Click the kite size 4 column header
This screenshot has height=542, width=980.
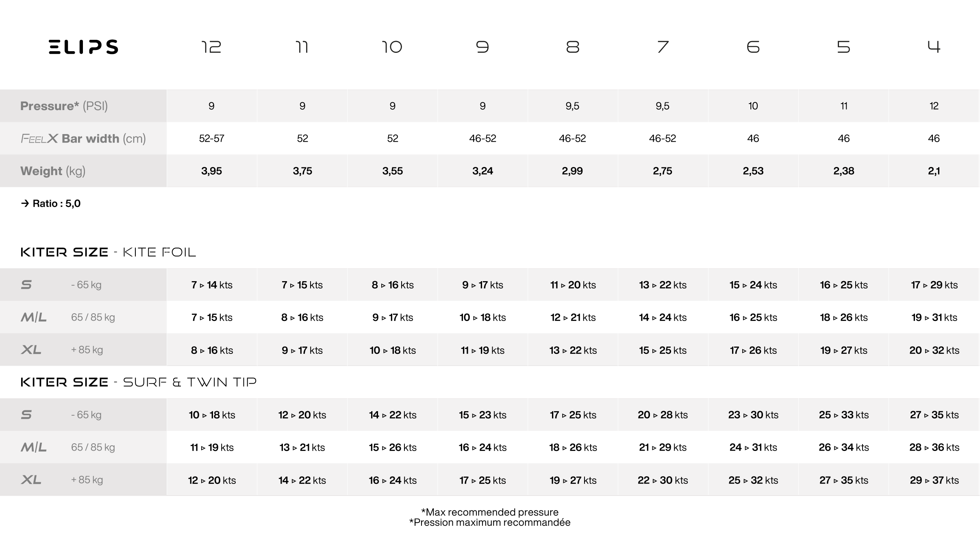tap(934, 47)
